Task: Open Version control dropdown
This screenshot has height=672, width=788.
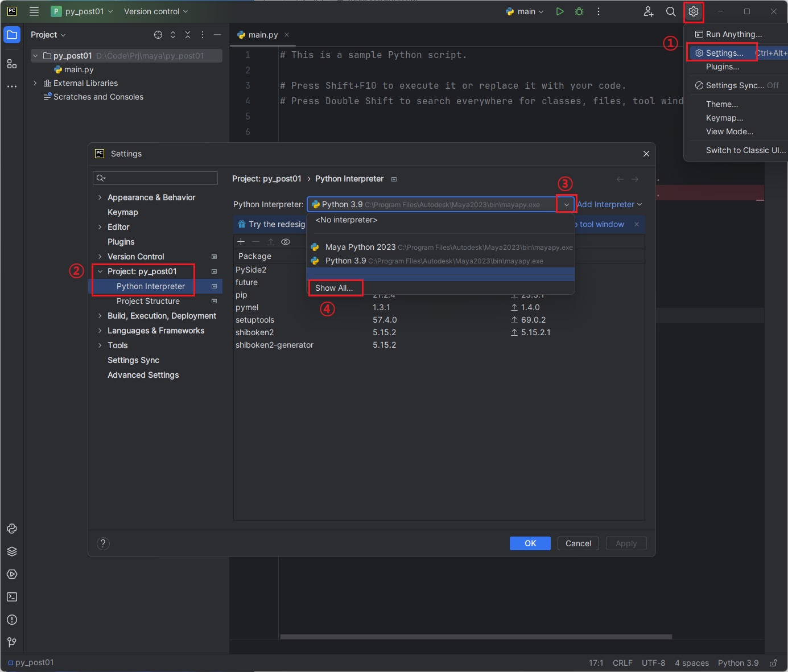Action: pyautogui.click(x=156, y=11)
